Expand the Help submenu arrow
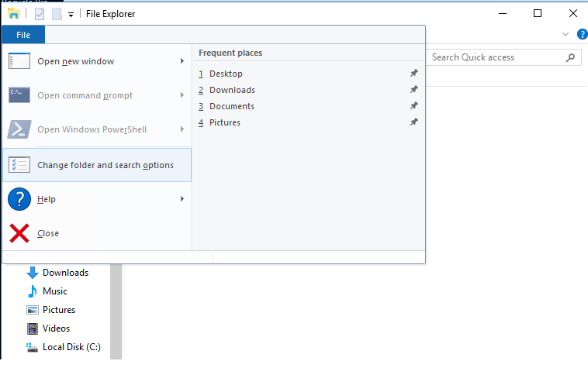588x368 pixels. pos(182,199)
